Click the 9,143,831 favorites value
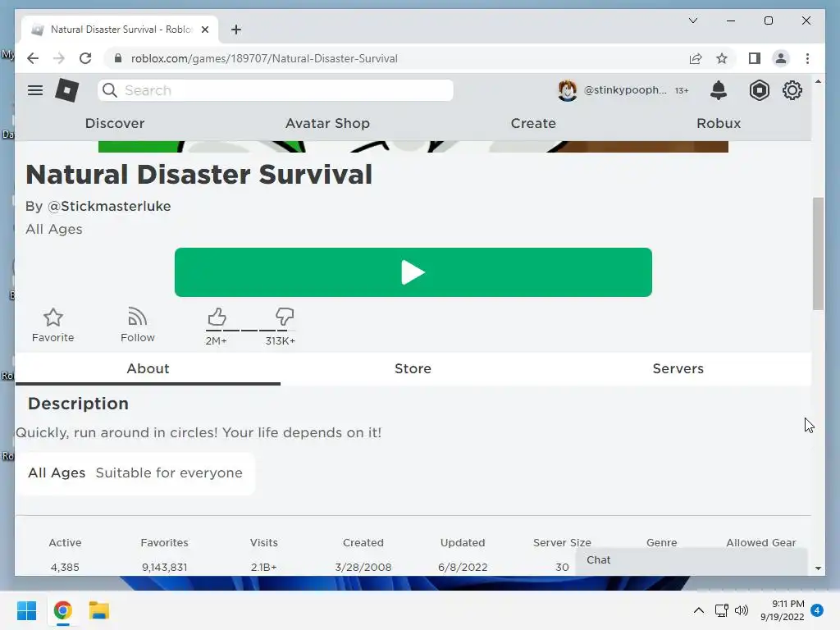 [x=164, y=567]
